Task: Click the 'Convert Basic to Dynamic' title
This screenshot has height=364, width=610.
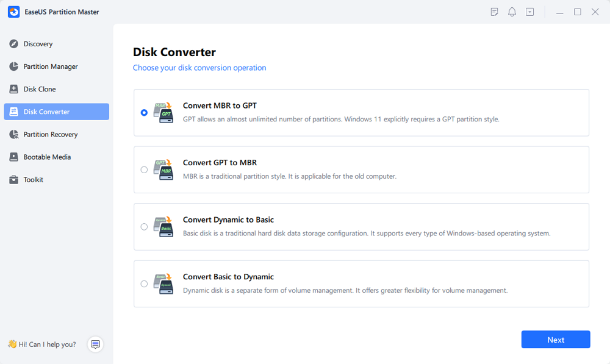Action: click(x=228, y=276)
